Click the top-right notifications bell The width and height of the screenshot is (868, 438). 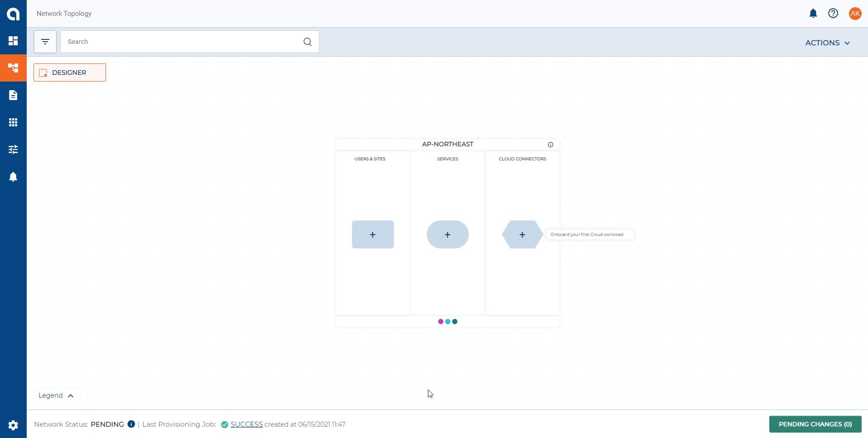(x=813, y=14)
